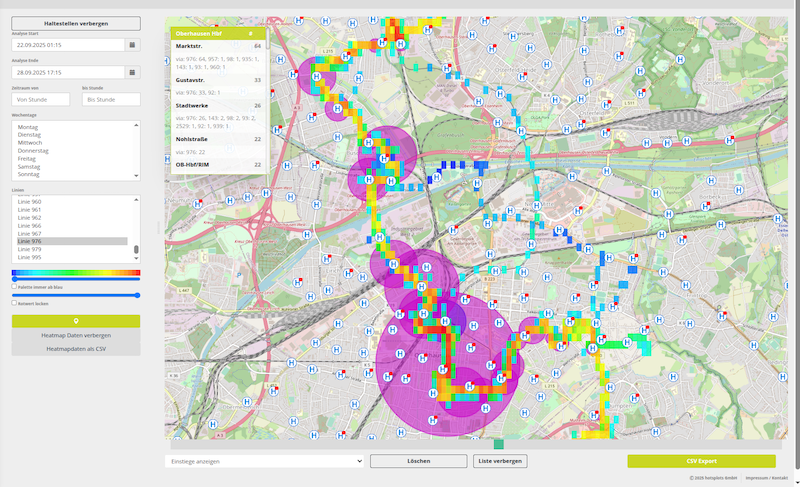Click the green map pin button
This screenshot has height=487, width=800.
(76, 321)
